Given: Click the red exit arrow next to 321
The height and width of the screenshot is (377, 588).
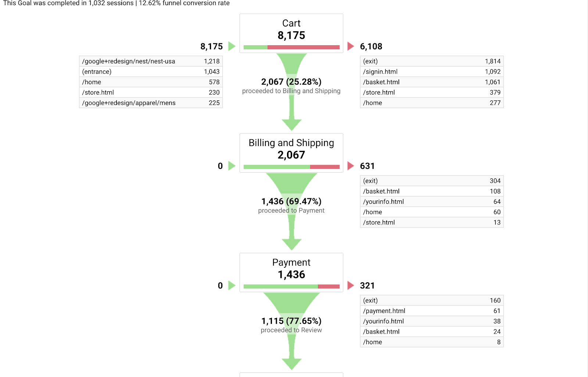Looking at the screenshot, I should [x=351, y=285].
